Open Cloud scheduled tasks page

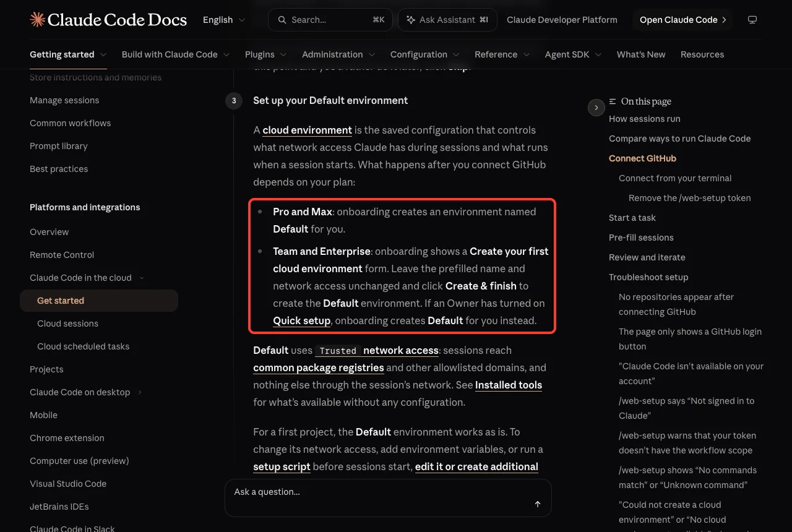click(x=84, y=346)
